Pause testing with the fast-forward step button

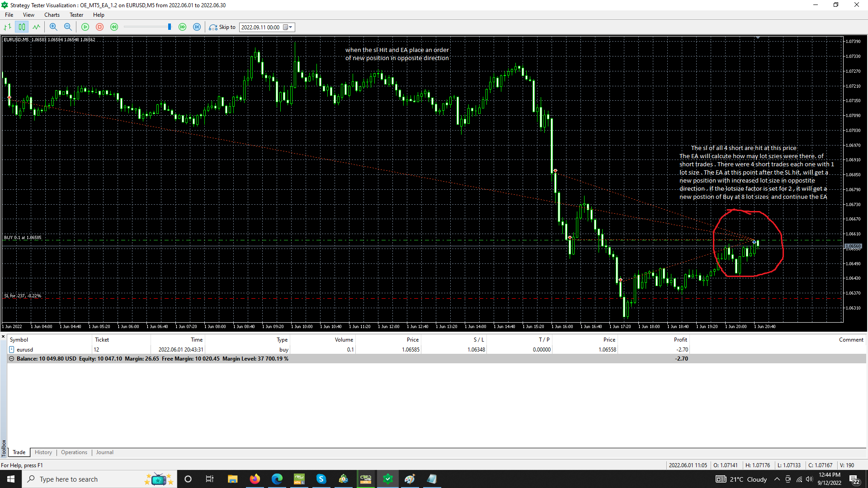183,27
